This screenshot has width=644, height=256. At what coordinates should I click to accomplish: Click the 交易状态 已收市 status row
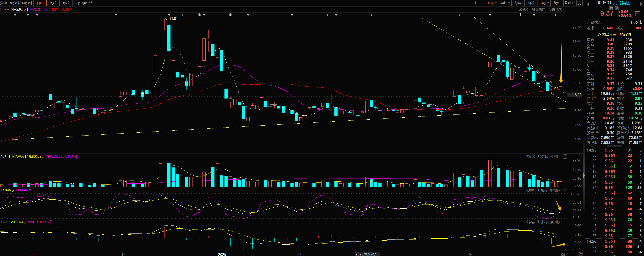pos(614,22)
